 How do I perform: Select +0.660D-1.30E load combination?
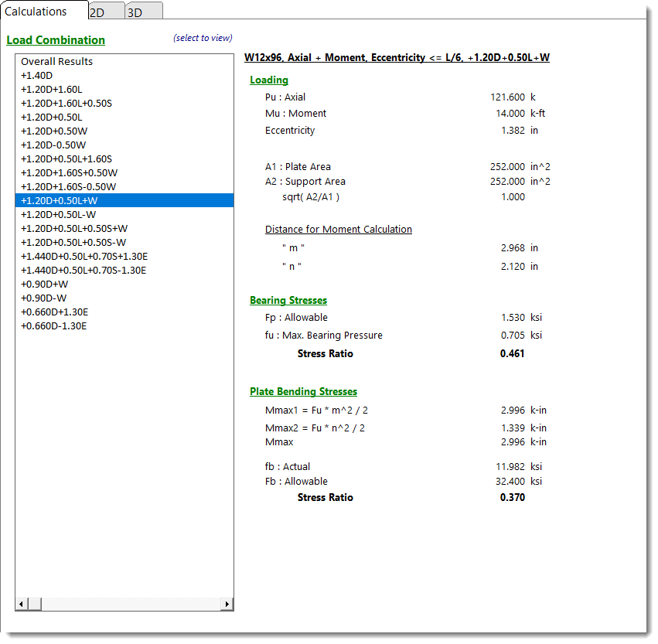[53, 326]
